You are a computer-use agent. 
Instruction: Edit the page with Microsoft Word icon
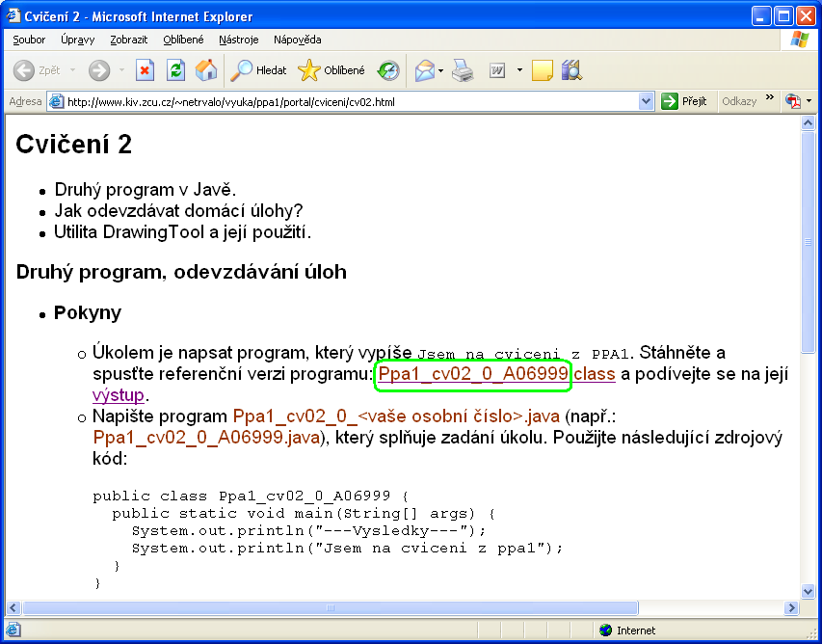pyautogui.click(x=497, y=70)
